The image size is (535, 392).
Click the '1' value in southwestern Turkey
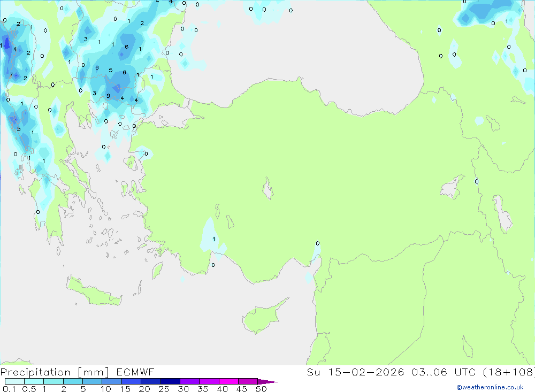point(214,239)
